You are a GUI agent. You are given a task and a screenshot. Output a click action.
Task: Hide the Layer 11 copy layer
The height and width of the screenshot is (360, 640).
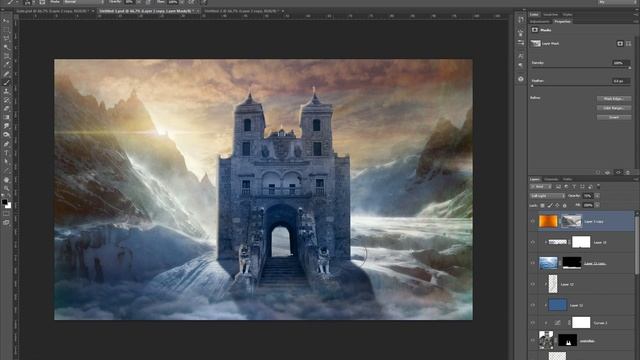coord(533,263)
